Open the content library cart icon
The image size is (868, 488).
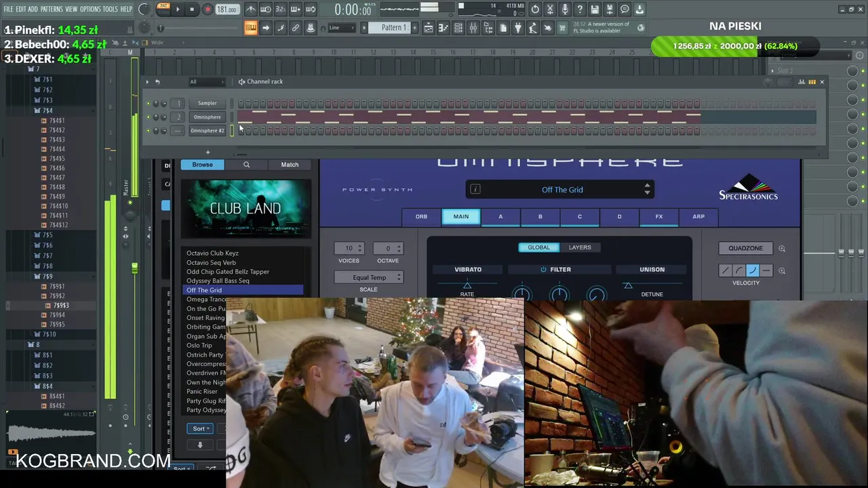click(x=561, y=28)
